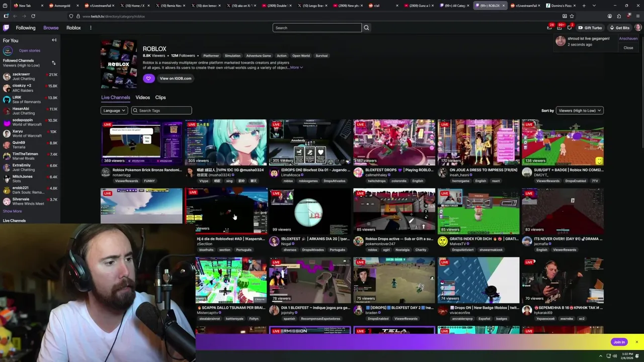Image resolution: width=644 pixels, height=362 pixels.
Task: Click the Gift Turbo button
Action: (590, 28)
